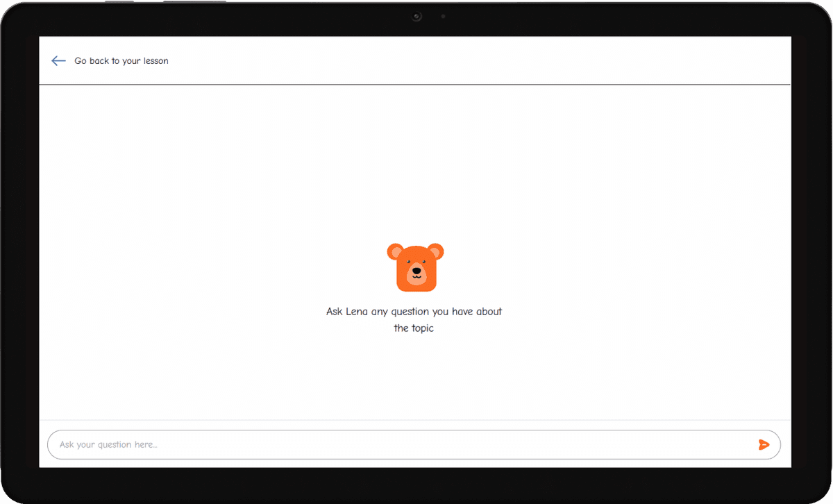Click the words 'the topic' under bear
The width and height of the screenshot is (833, 504).
click(414, 328)
